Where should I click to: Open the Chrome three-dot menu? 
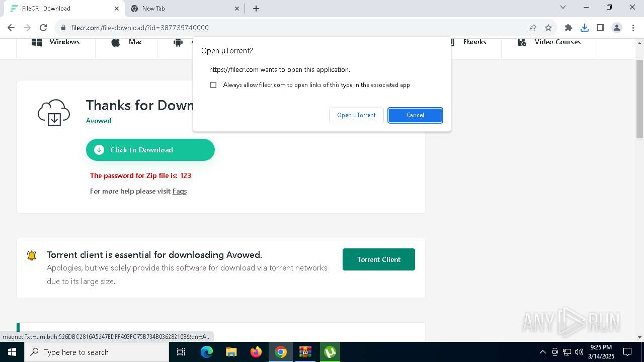click(x=632, y=28)
